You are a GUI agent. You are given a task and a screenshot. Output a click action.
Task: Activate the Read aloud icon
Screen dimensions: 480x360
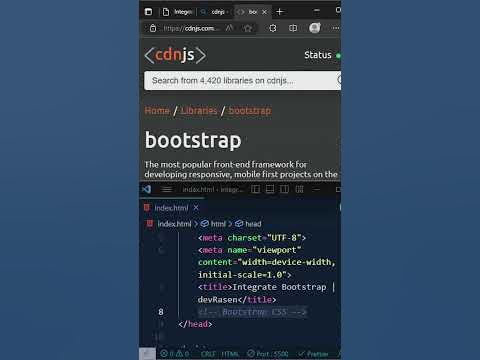click(229, 28)
